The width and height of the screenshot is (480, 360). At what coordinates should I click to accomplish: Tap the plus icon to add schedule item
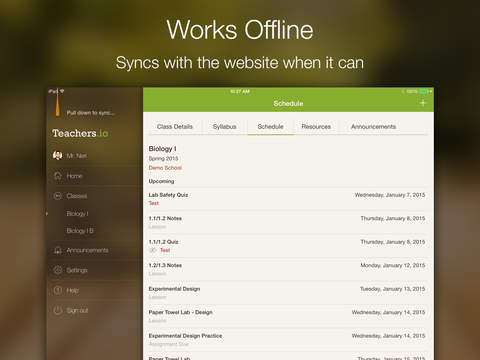pyautogui.click(x=423, y=103)
